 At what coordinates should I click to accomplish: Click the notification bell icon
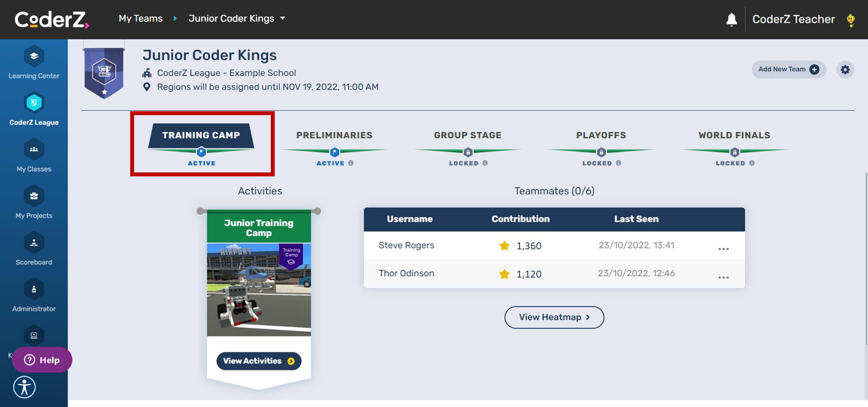click(x=732, y=20)
